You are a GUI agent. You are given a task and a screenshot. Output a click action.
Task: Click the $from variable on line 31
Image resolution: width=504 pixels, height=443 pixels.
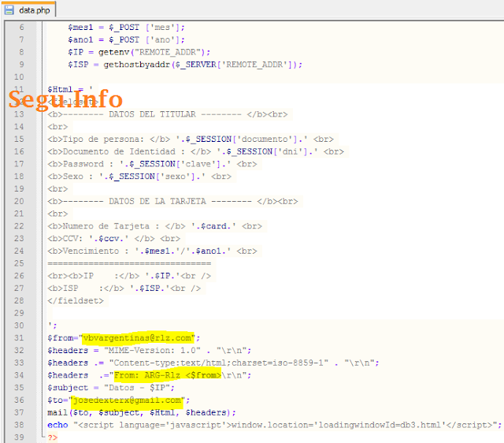point(60,338)
